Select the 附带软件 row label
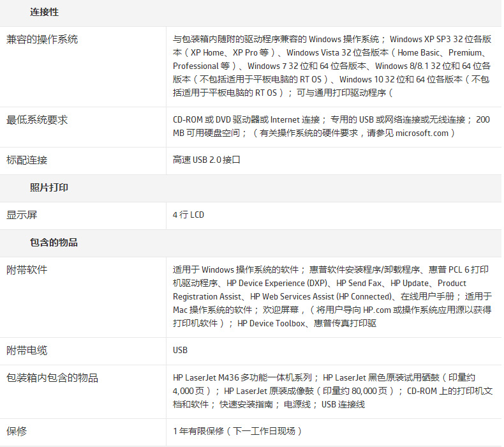 27,269
